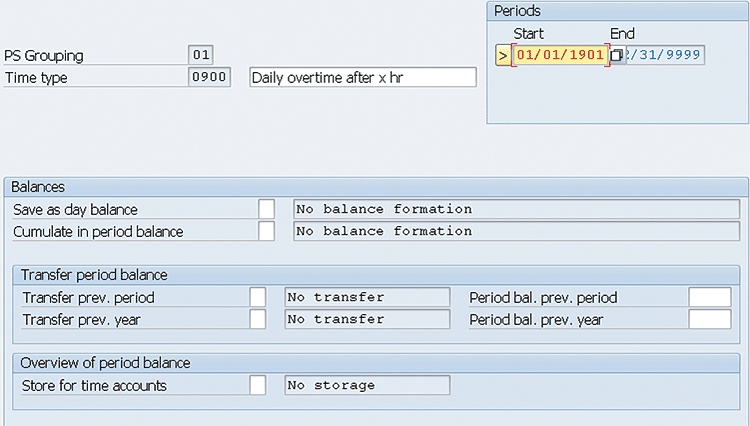Viewport: 750px width, 426px height.
Task: Click the Periods panel header
Action: pos(618,10)
